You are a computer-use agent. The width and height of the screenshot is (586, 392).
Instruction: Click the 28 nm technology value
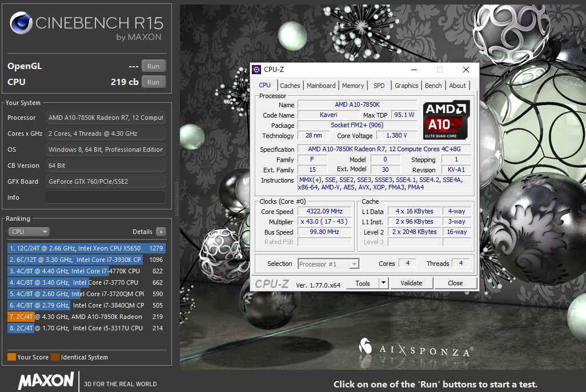[314, 136]
